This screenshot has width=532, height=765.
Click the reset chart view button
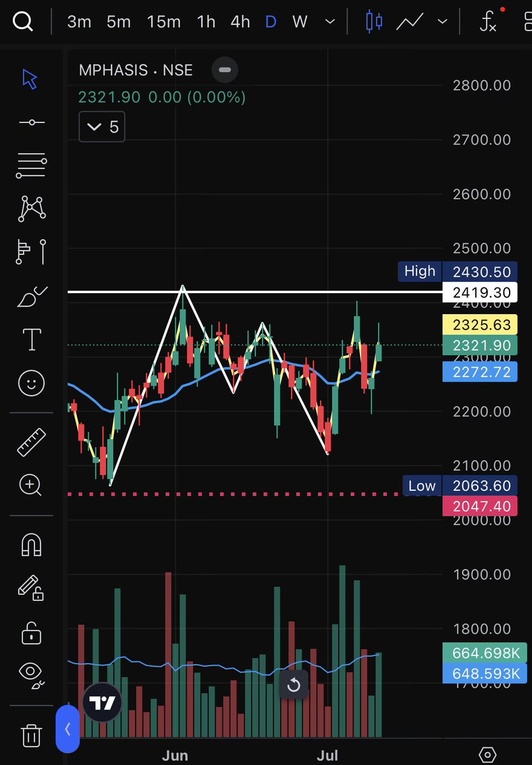[x=294, y=685]
